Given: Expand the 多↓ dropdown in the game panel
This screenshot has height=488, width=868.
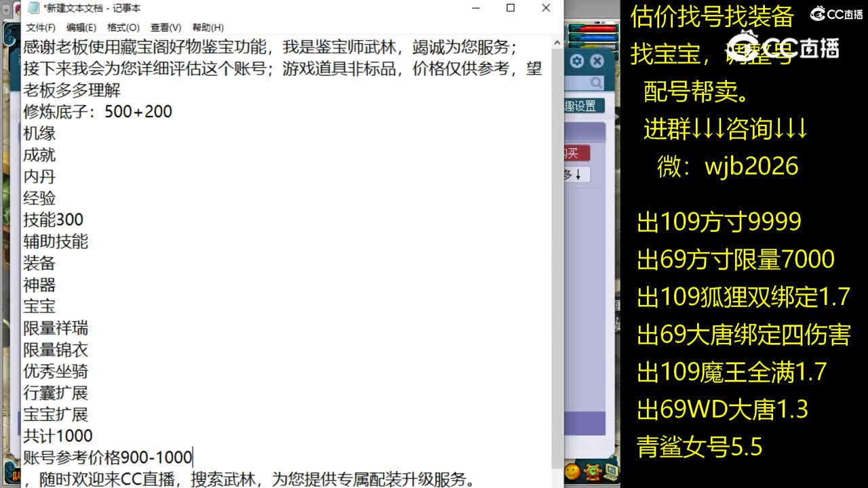Looking at the screenshot, I should (576, 175).
